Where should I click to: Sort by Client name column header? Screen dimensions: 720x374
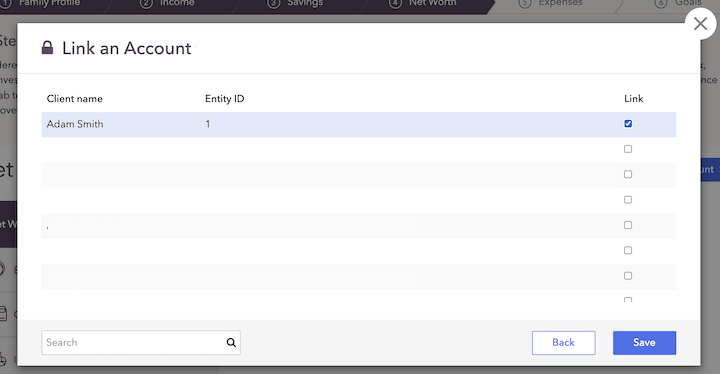pos(74,99)
